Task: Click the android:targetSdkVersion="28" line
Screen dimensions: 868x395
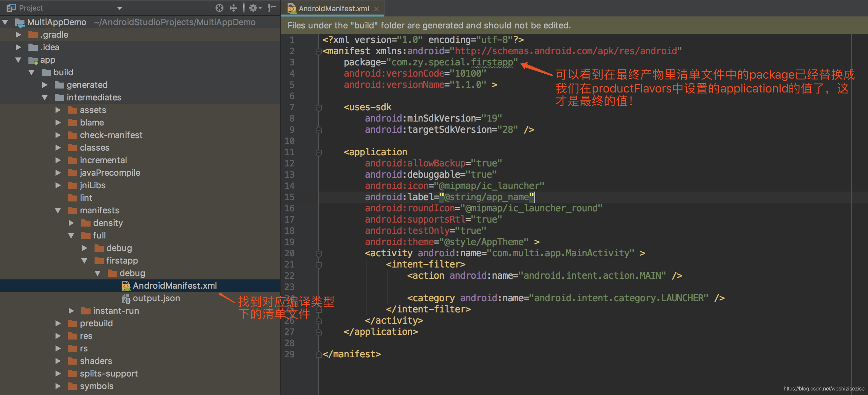Action: [449, 130]
